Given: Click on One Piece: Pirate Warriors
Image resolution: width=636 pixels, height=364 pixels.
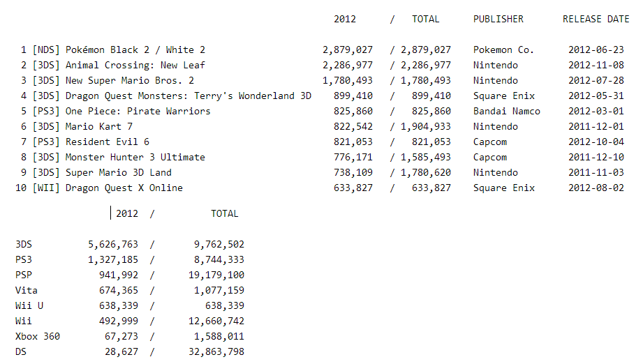Looking at the screenshot, I should (x=138, y=112).
